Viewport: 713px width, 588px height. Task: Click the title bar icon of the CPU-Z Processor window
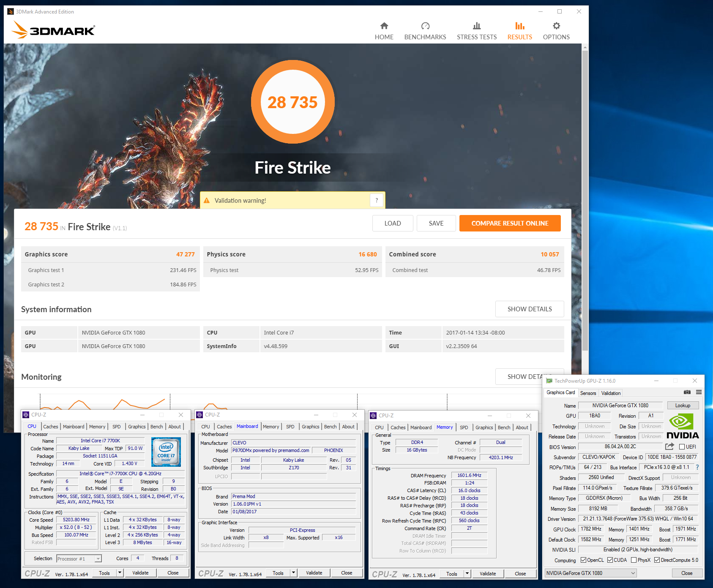tap(26, 415)
